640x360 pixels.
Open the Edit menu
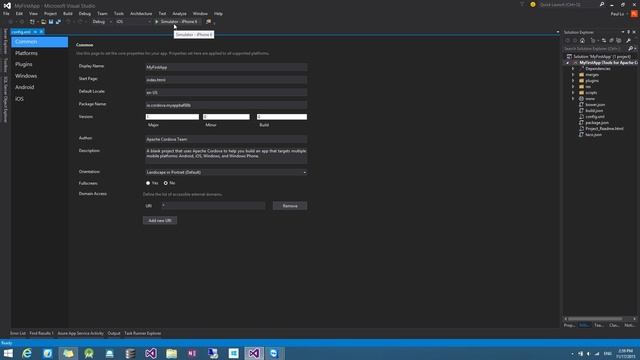click(19, 13)
